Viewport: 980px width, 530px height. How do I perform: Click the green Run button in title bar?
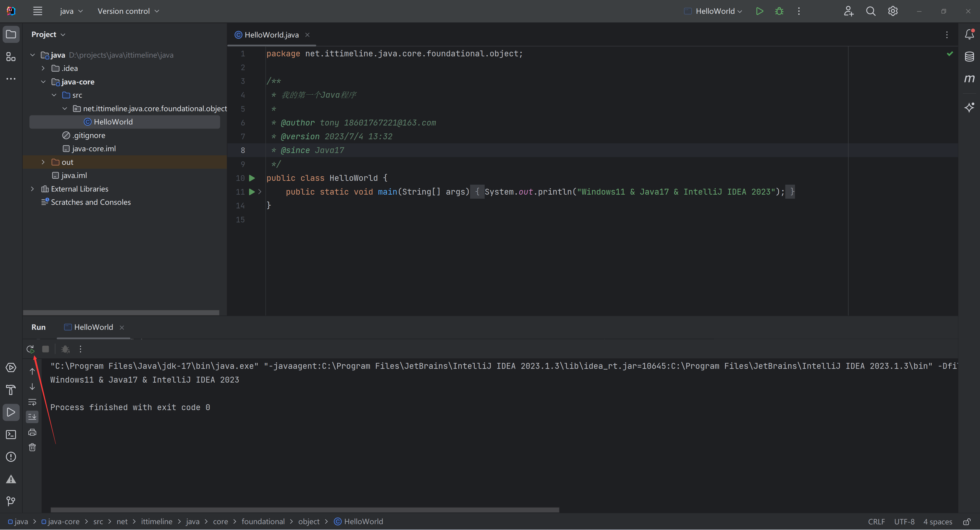point(759,11)
